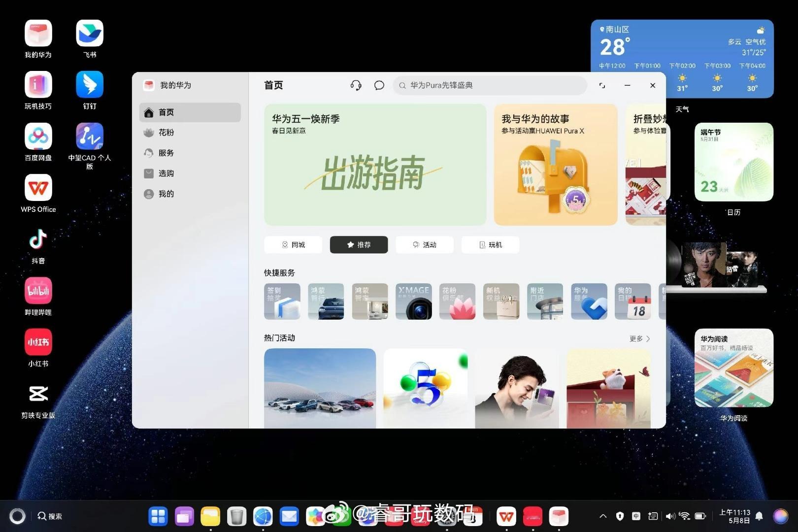
Task: Open the notification bell in taskbar
Action: [759, 516]
